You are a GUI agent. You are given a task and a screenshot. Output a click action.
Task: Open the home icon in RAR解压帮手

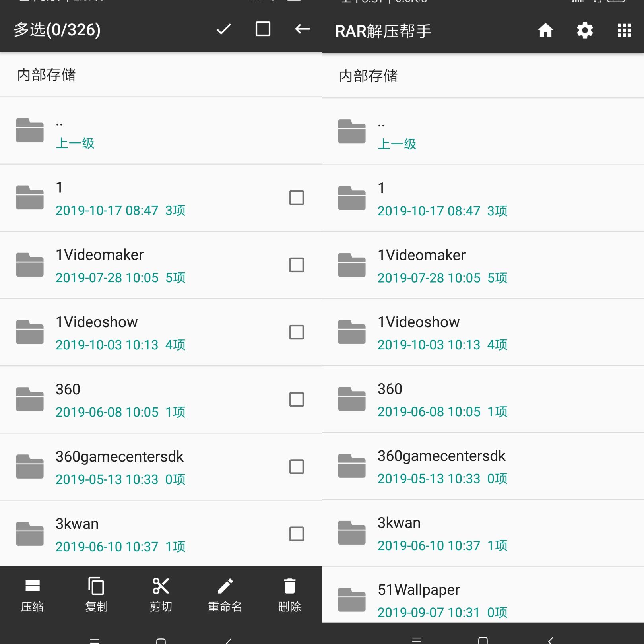pos(545,30)
